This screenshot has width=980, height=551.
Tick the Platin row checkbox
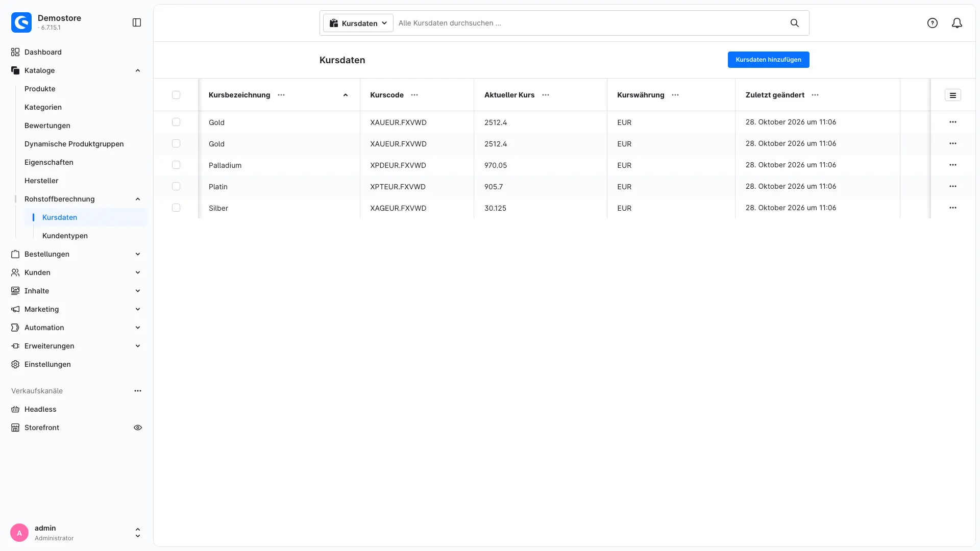[x=176, y=186]
